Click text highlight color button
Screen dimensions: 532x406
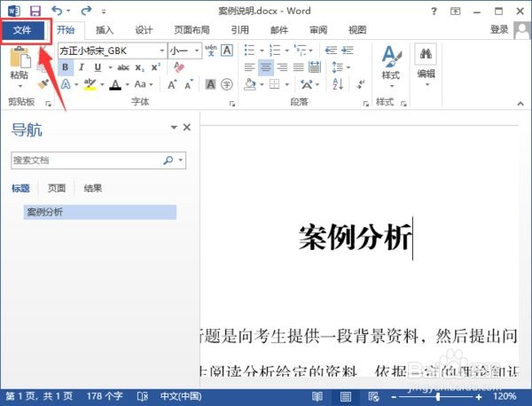click(x=90, y=84)
